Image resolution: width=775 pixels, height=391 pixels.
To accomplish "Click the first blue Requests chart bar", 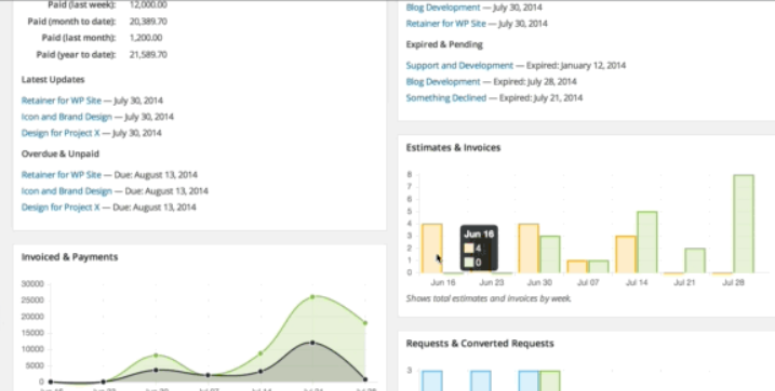I will (432, 381).
